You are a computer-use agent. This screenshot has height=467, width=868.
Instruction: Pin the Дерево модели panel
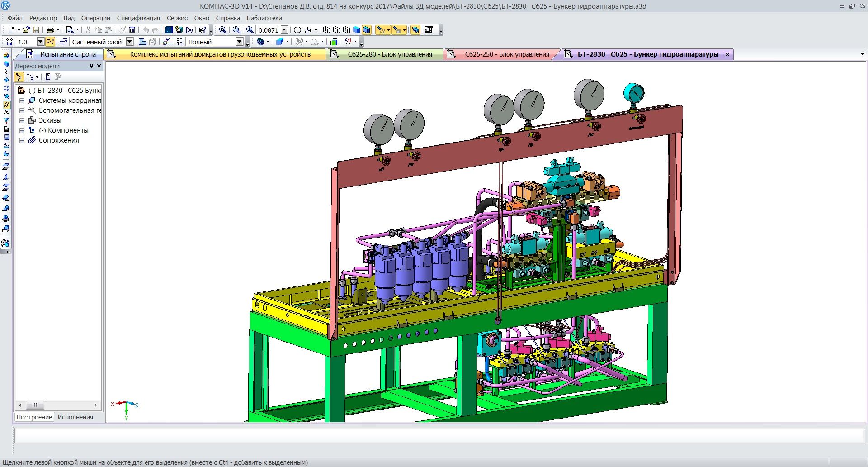pyautogui.click(x=91, y=66)
